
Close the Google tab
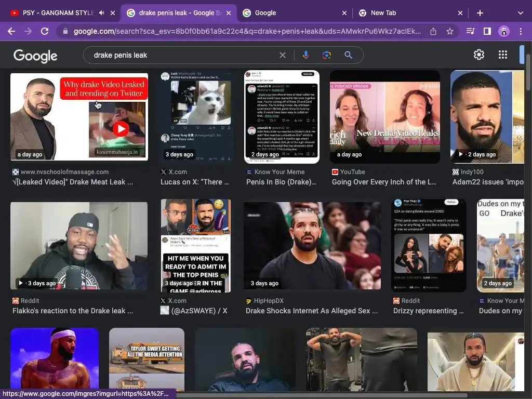tap(344, 13)
